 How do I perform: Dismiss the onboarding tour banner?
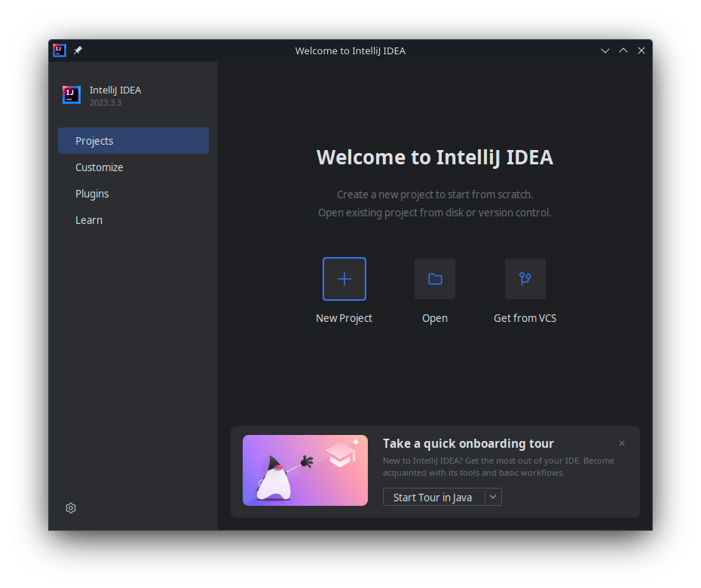pos(622,443)
